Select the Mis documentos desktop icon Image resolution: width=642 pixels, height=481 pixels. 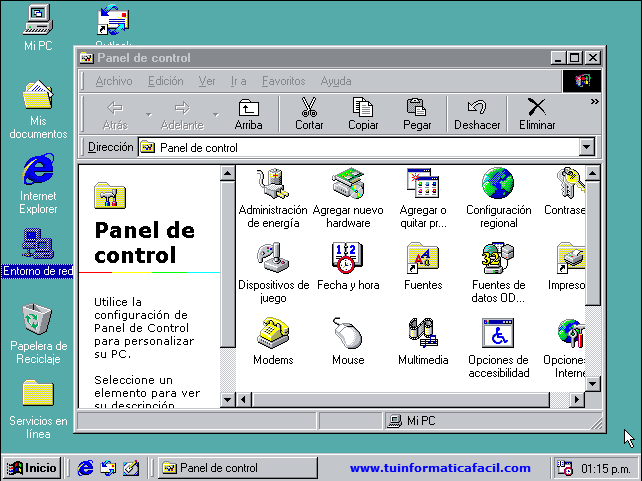coord(38,109)
